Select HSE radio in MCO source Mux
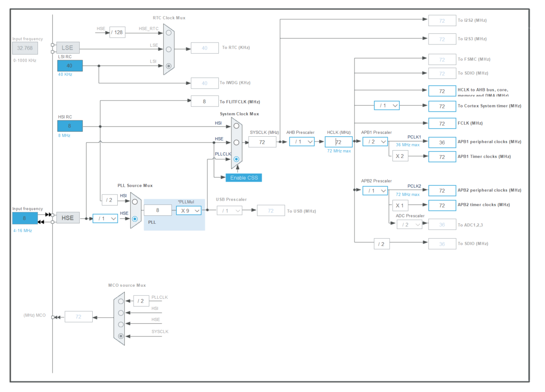 pyautogui.click(x=121, y=324)
